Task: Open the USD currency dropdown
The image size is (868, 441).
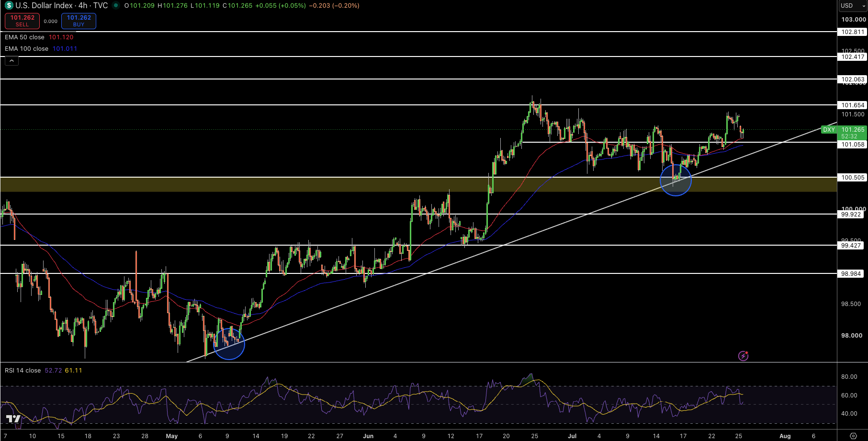Action: (853, 6)
